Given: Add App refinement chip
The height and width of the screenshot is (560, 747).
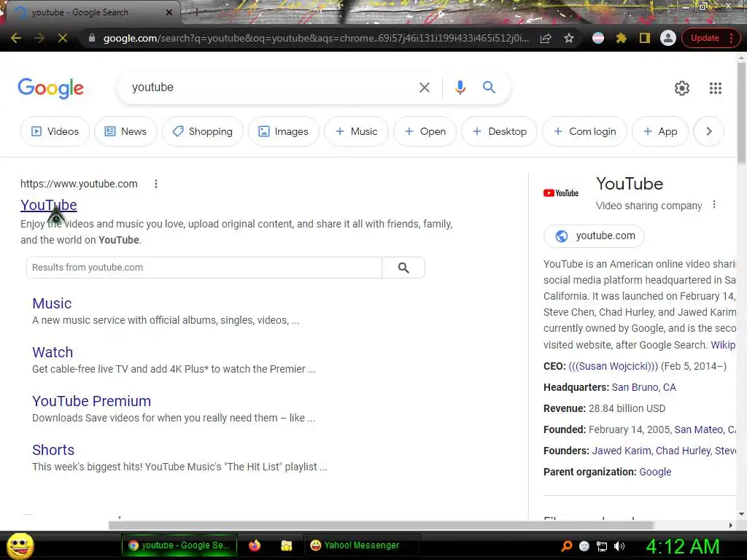Looking at the screenshot, I should coord(659,131).
